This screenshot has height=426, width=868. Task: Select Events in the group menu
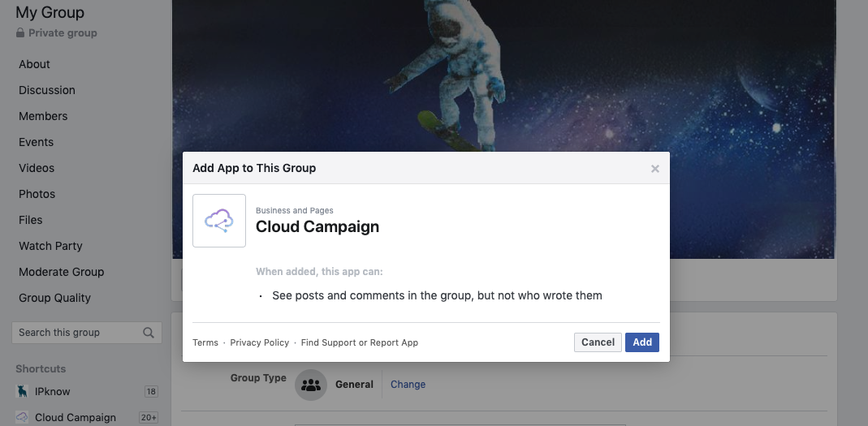[x=37, y=142]
